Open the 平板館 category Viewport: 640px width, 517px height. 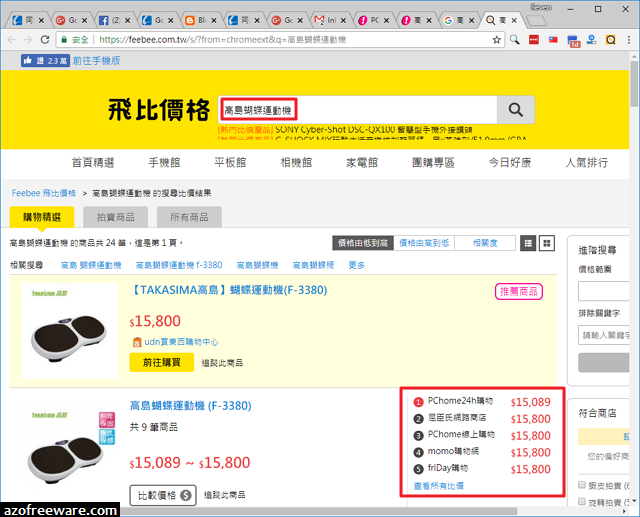pos(230,163)
